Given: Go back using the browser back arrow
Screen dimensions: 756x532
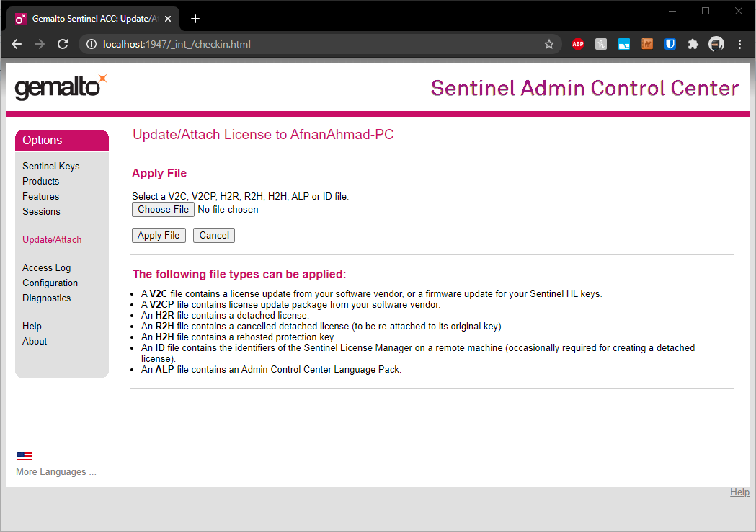Looking at the screenshot, I should [17, 44].
